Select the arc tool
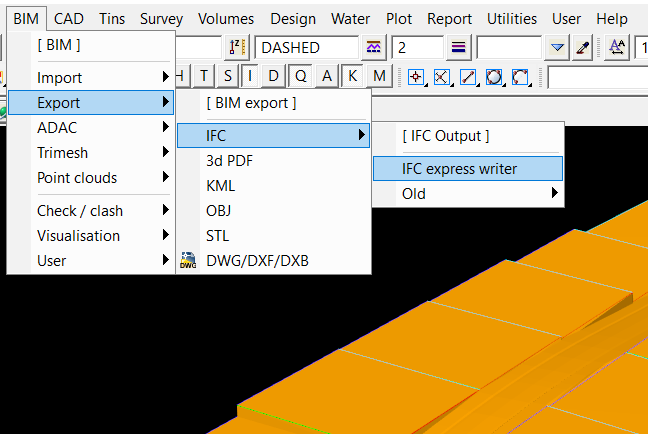 [520, 77]
